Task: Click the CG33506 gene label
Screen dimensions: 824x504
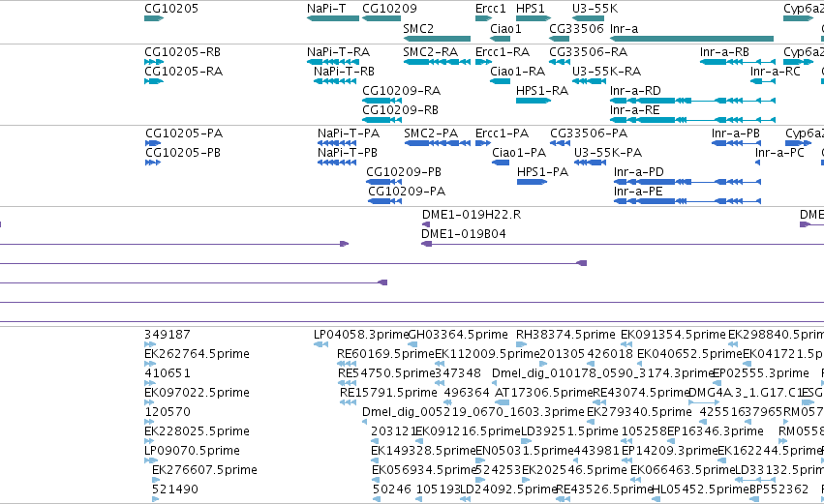Action: pyautogui.click(x=576, y=28)
